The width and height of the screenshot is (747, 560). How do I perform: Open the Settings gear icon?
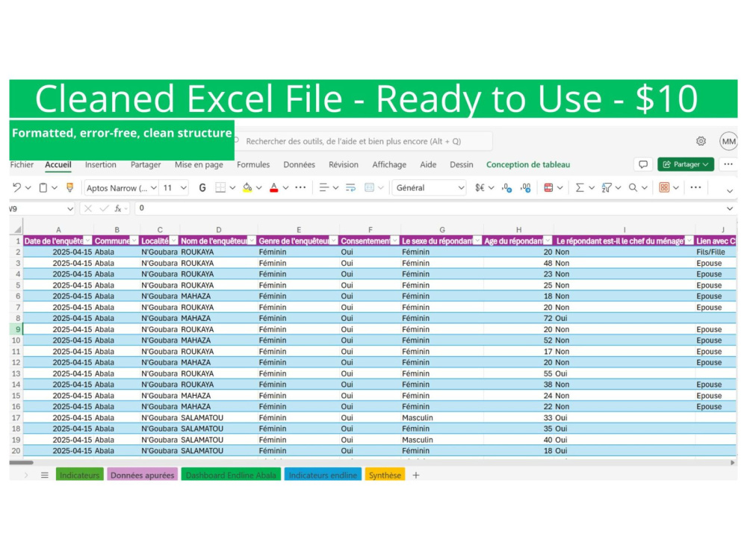[x=701, y=141]
